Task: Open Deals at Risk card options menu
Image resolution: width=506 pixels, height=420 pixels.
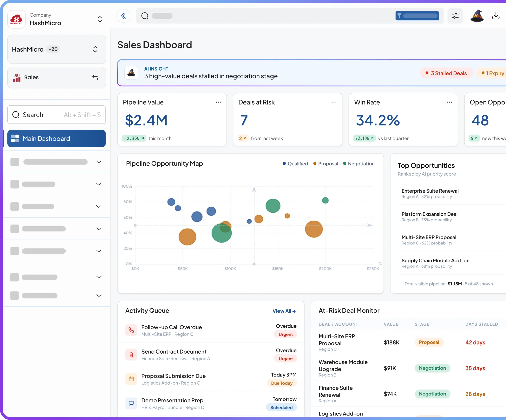Action: click(334, 102)
